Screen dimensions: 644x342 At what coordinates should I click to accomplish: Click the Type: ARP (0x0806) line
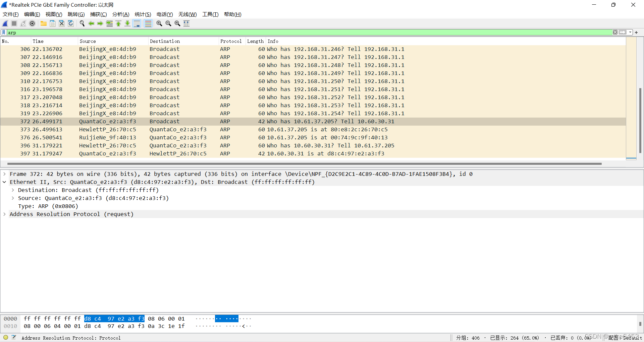click(x=48, y=206)
